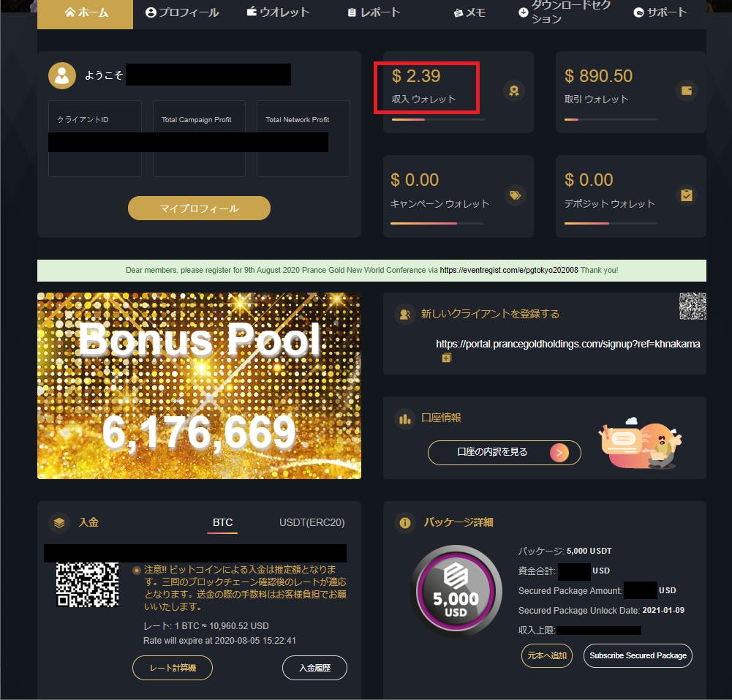Open the referral QR code thumbnail
This screenshot has width=732, height=700.
tap(693, 306)
